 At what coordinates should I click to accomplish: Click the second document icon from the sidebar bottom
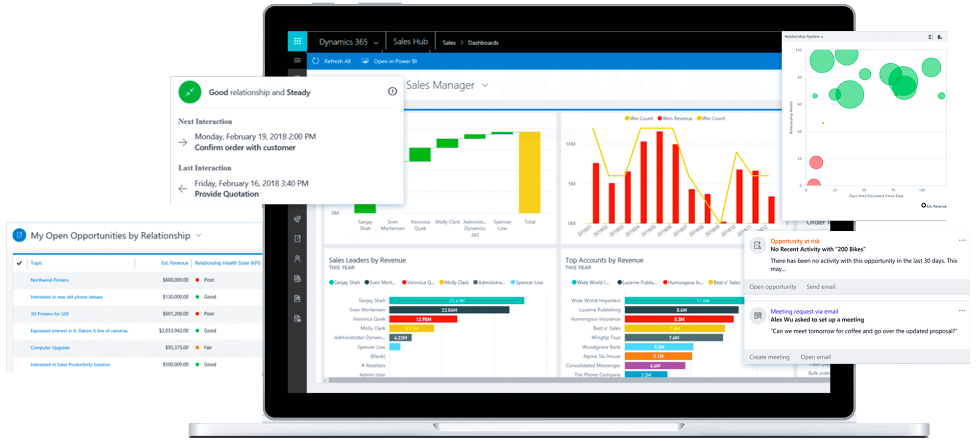pos(297,298)
